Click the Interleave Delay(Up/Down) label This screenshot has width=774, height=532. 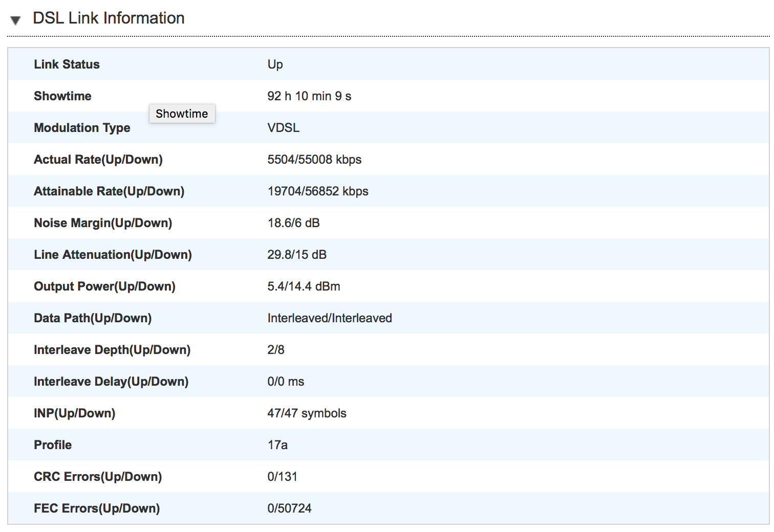click(111, 382)
